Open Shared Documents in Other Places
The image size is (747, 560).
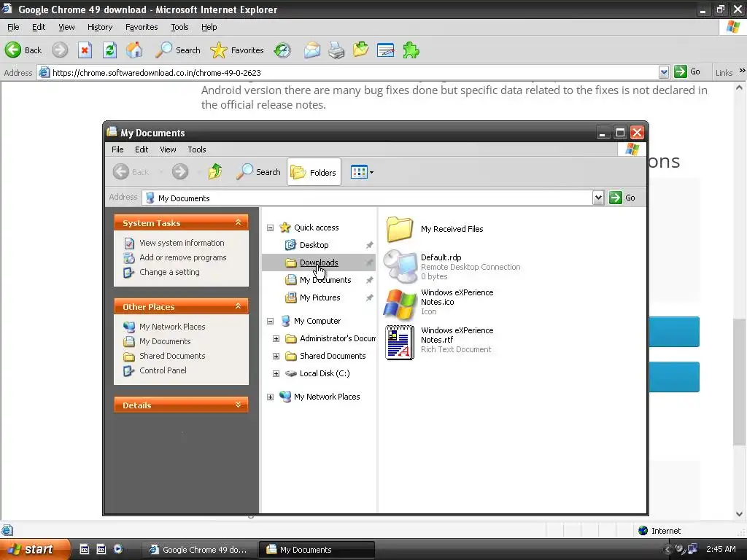pos(172,356)
